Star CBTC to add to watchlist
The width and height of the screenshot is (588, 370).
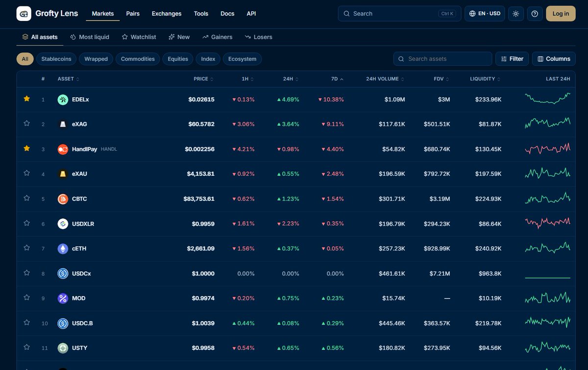pyautogui.click(x=27, y=198)
